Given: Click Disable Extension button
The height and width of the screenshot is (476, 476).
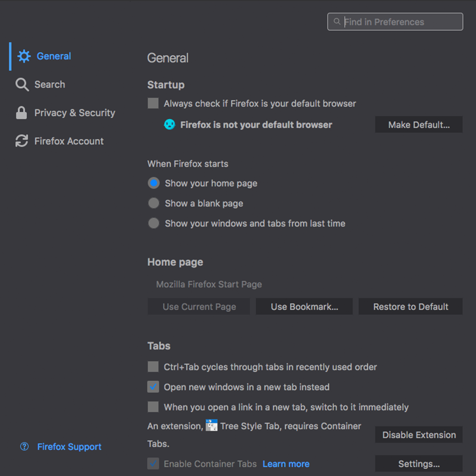Looking at the screenshot, I should click(419, 435).
